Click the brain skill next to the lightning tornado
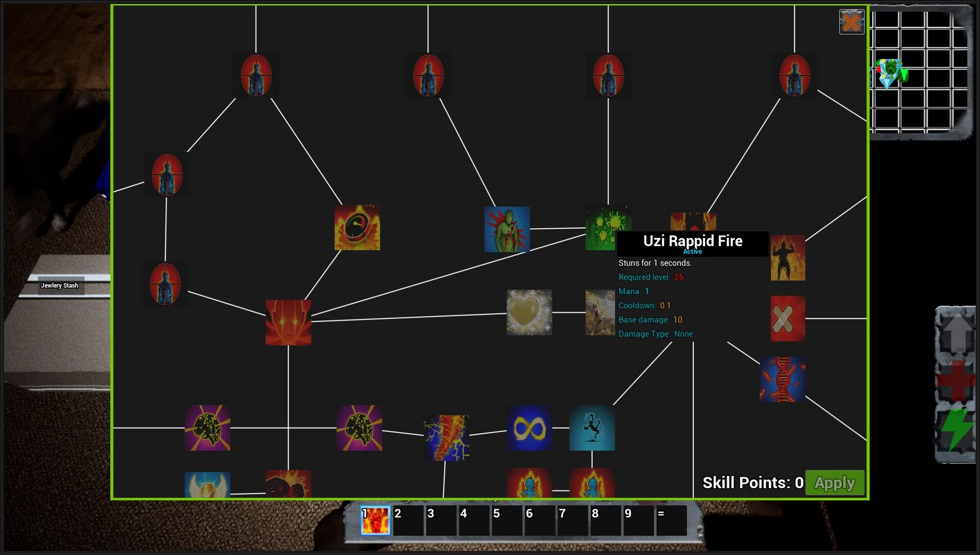This screenshot has width=980, height=555. tap(359, 428)
